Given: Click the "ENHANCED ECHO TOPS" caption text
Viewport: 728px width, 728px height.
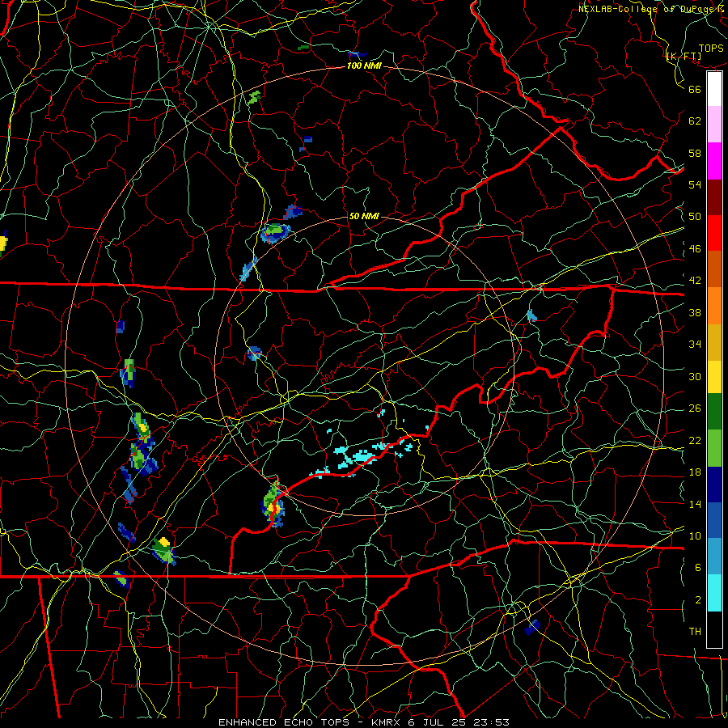Looking at the screenshot, I should coord(286,722).
